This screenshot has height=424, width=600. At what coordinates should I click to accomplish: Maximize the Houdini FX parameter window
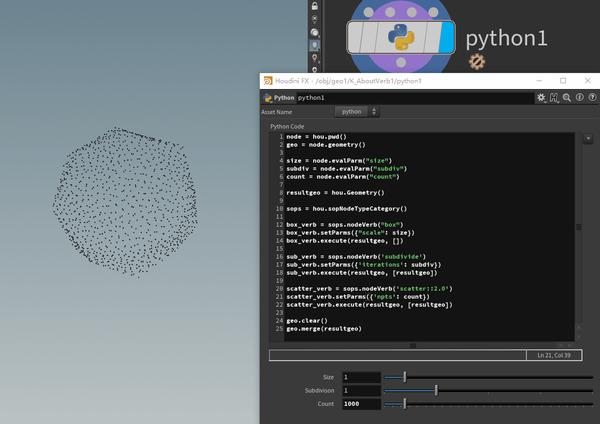(562, 80)
